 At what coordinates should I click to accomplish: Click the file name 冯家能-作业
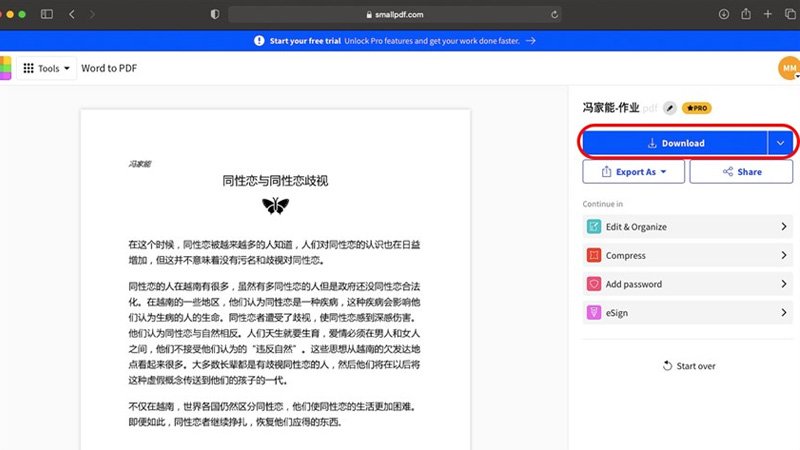pos(611,108)
